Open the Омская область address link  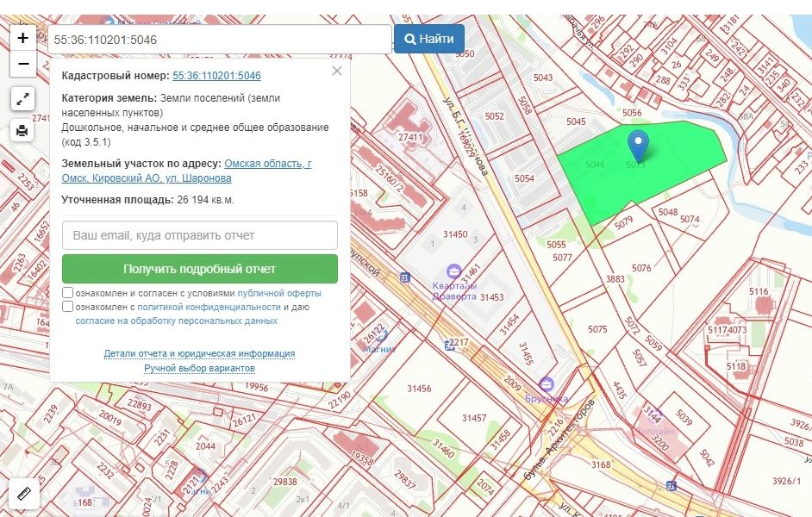pyautogui.click(x=268, y=164)
